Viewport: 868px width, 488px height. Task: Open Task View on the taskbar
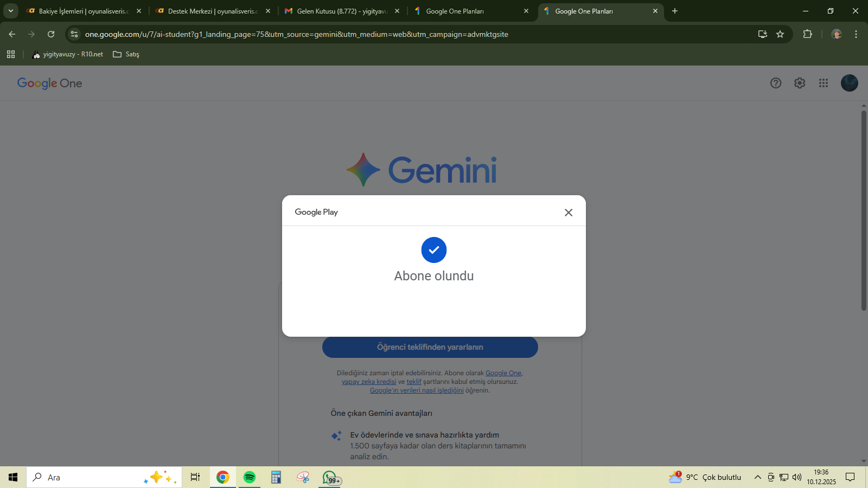tap(195, 477)
